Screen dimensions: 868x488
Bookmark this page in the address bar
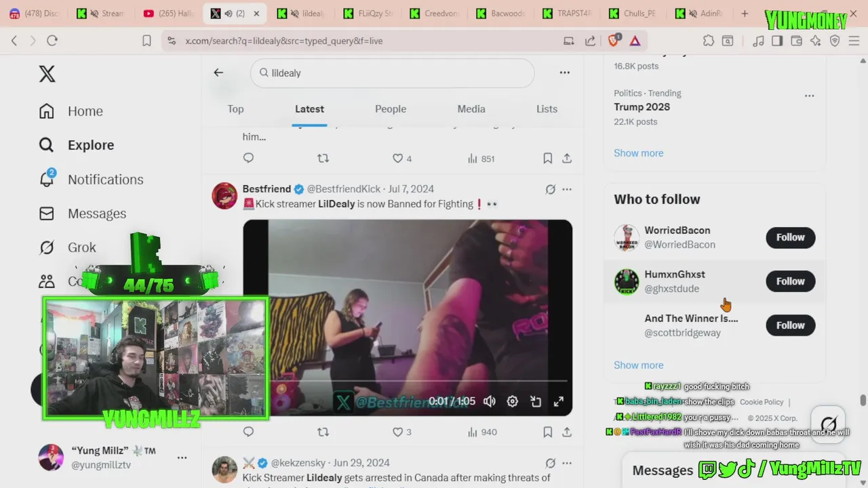tap(146, 41)
